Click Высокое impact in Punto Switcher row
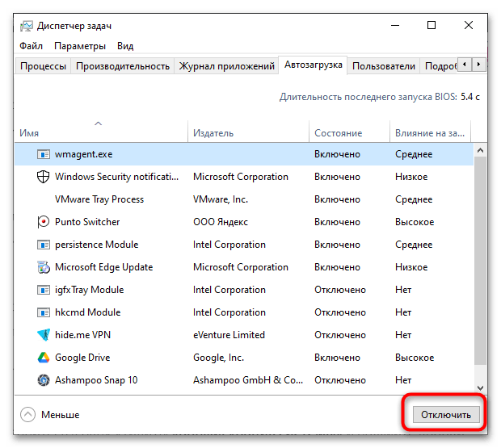 [x=415, y=222]
